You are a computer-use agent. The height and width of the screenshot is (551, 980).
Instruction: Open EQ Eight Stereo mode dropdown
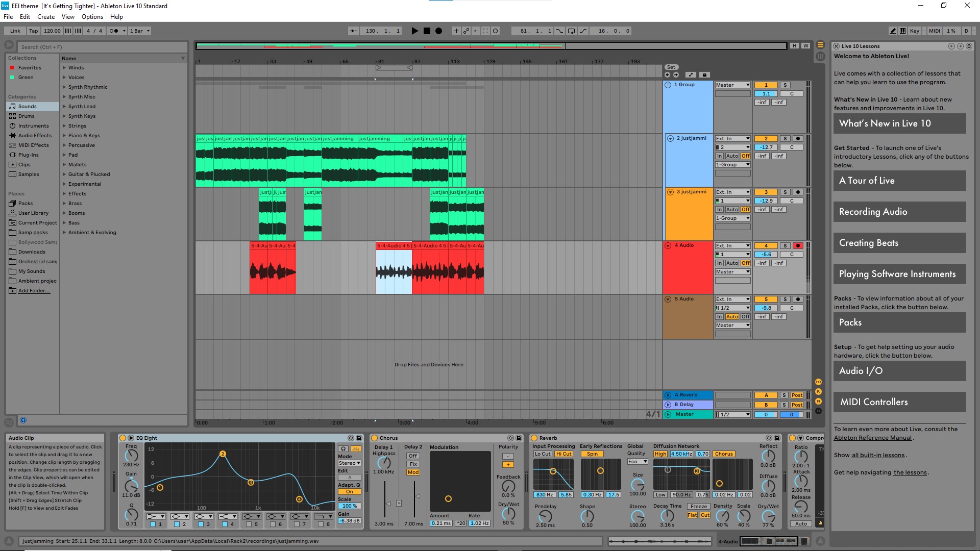(x=349, y=463)
